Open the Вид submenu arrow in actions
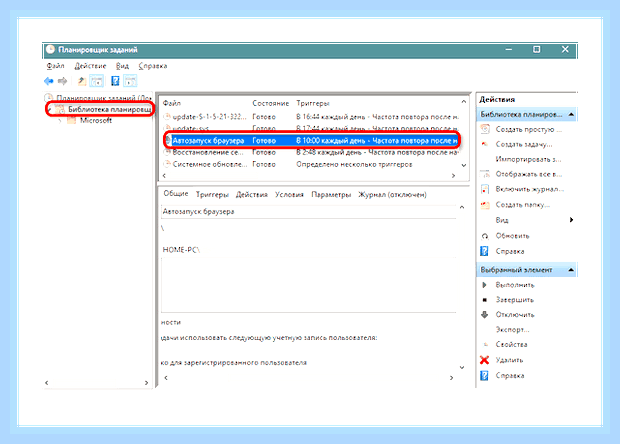This screenshot has height=444, width=620. [571, 220]
